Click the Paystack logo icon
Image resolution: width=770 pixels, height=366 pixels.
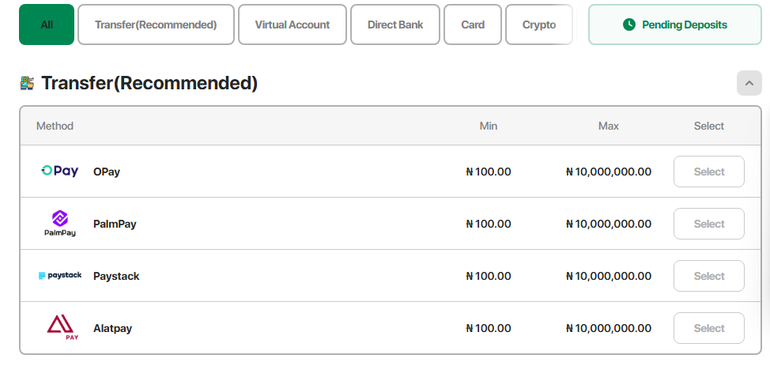point(60,276)
